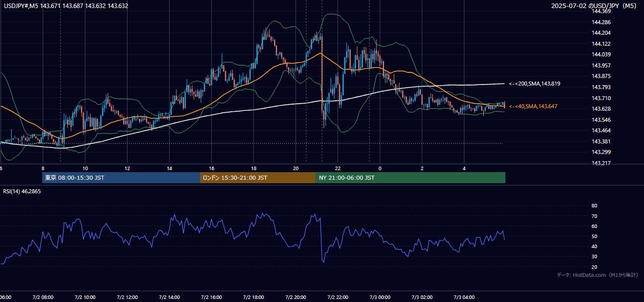Click the 7/2 08:00 bottom time label
The width and height of the screenshot is (644, 302).
pyautogui.click(x=43, y=297)
